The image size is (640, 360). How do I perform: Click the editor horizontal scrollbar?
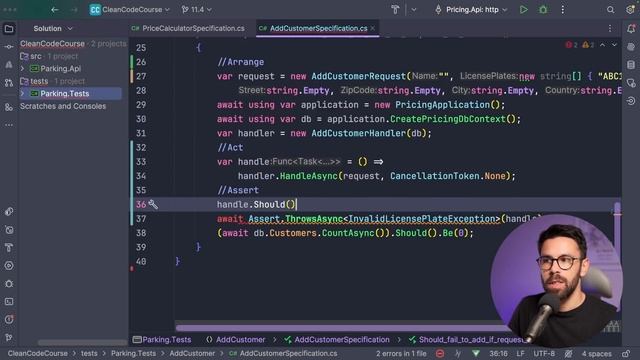pos(343,327)
